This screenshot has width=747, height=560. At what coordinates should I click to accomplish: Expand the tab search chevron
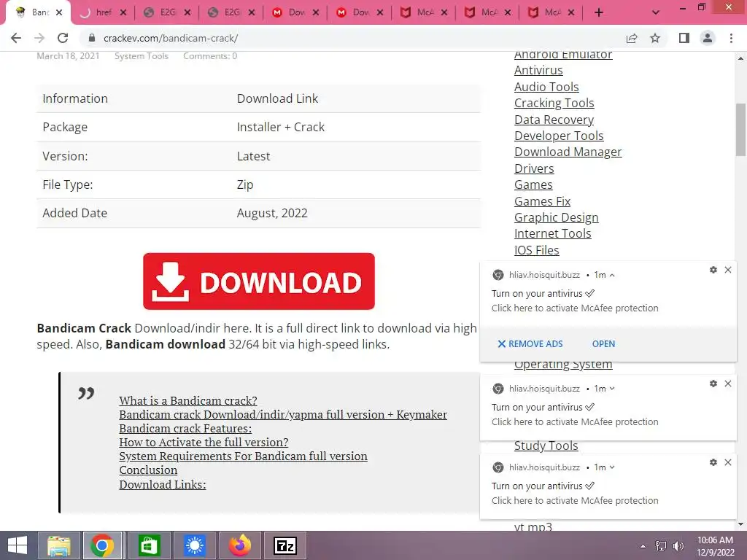click(x=656, y=13)
